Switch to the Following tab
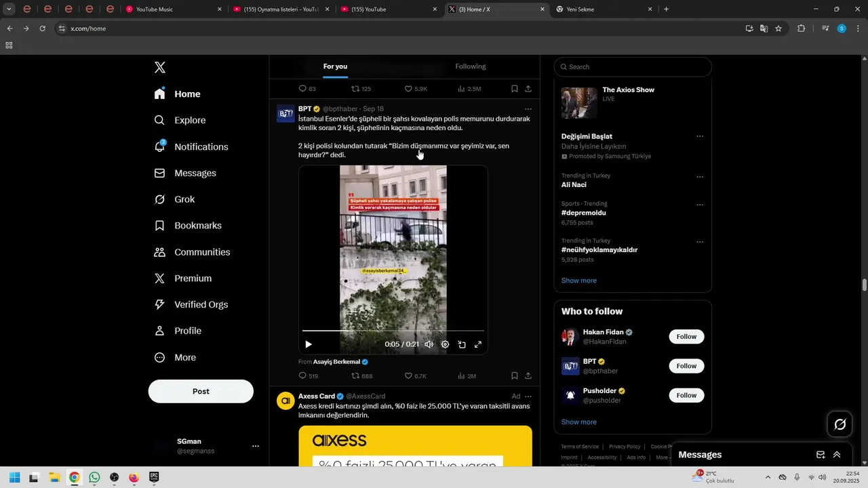 point(471,66)
